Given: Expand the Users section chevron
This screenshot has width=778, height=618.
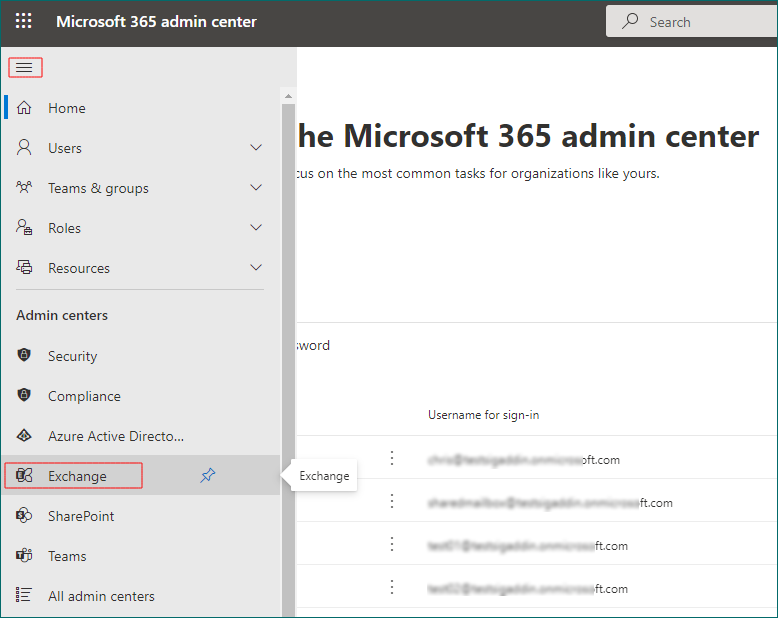Looking at the screenshot, I should (x=256, y=148).
